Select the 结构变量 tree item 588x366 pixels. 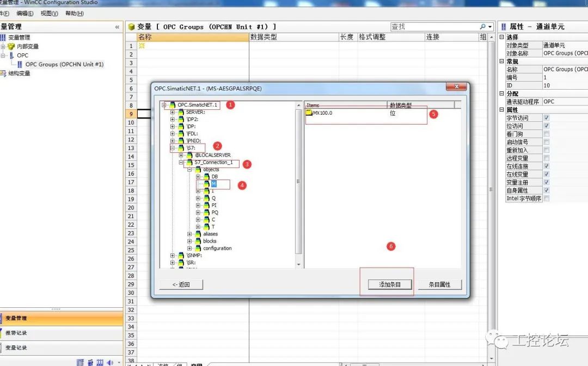(x=19, y=73)
